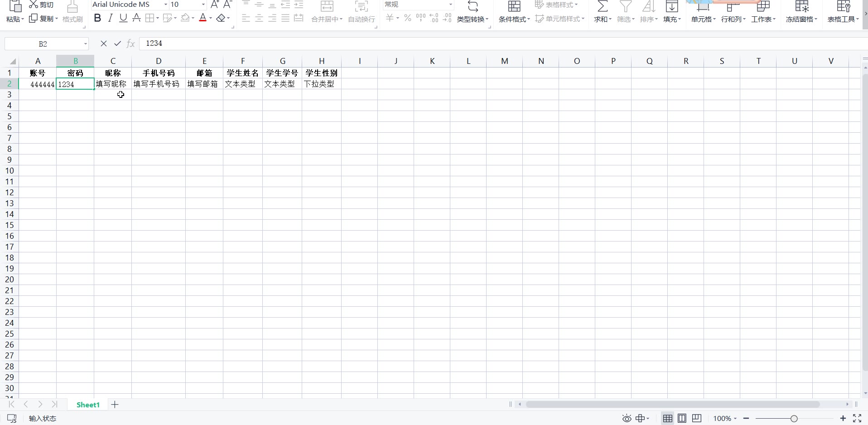Viewport: 868px width, 425px height.
Task: Click Merge and Center (合并居中)
Action: coord(327,12)
